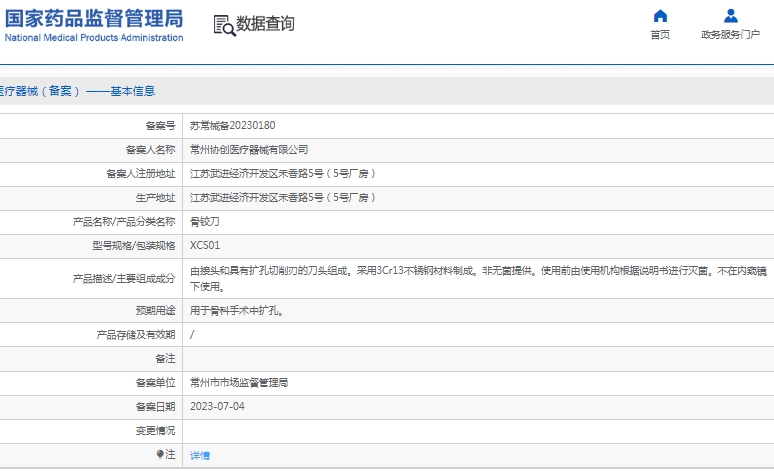Select filing date 2023-07-04
774x474 pixels.
[x=217, y=406]
